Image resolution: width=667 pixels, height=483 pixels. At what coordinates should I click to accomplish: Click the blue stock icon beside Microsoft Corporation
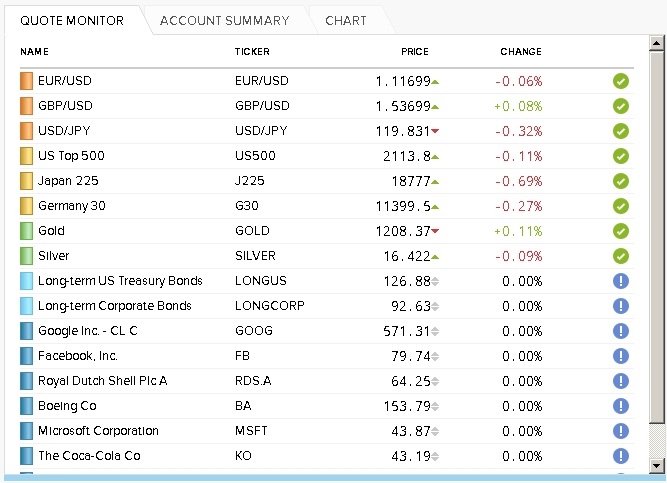[26, 431]
